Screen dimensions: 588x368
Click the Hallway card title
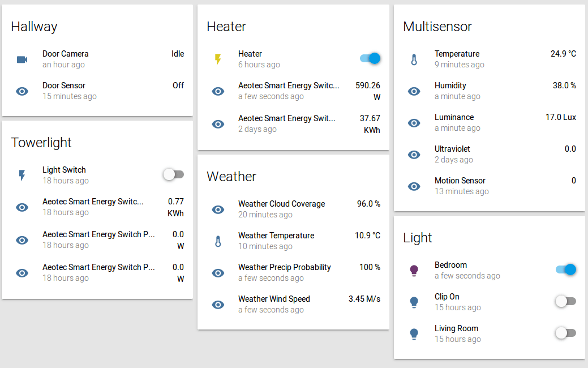click(x=34, y=26)
